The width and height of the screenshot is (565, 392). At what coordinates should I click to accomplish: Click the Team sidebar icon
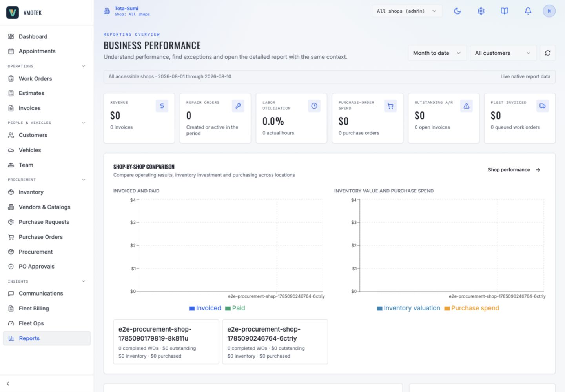coord(11,165)
